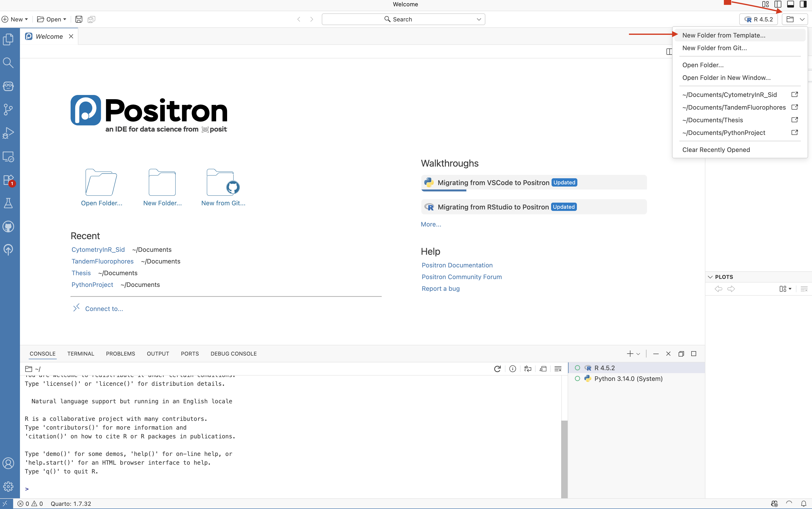Open Positron Documentation link
Screen dimensions: 812x509
click(x=457, y=265)
